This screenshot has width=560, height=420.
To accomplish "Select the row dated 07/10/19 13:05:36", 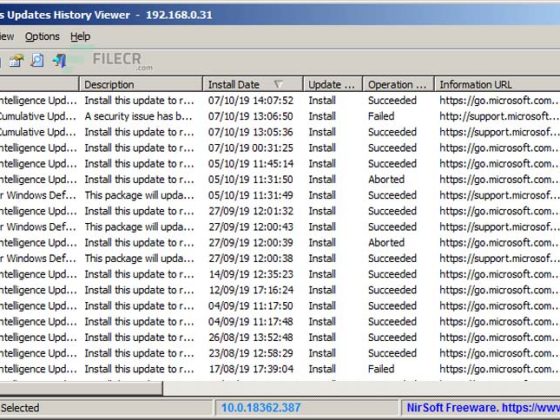I will coord(280,132).
